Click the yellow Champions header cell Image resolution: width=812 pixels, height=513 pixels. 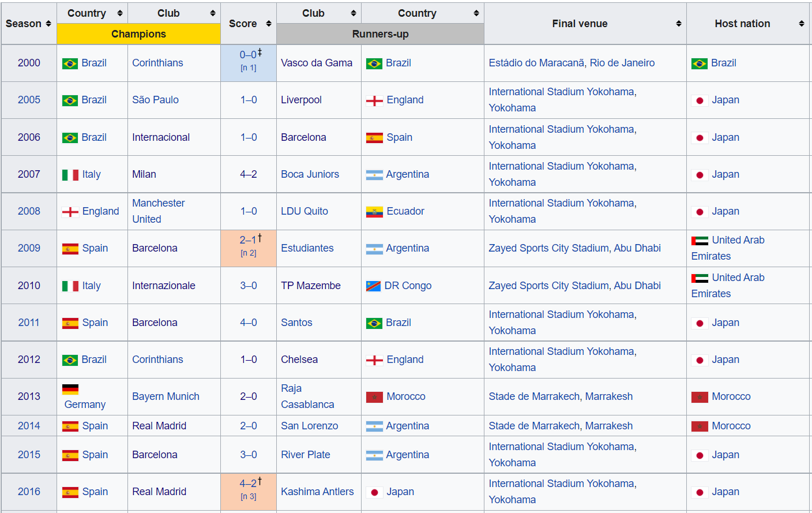(138, 34)
